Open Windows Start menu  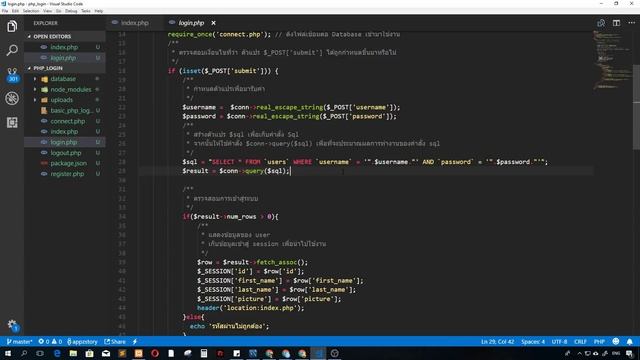tap(8, 353)
